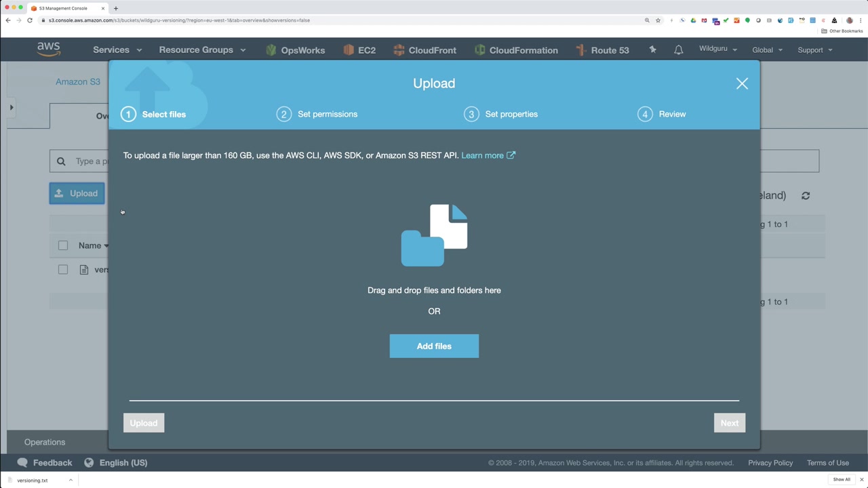Click the browser back arrow
This screenshot has height=488, width=868.
click(8, 20)
